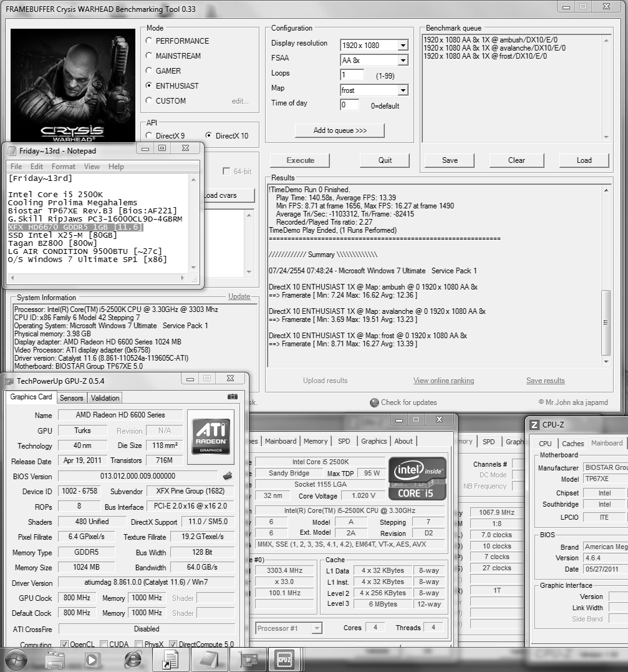Click the BIOS save chip icon in GPU-Z

click(x=228, y=475)
